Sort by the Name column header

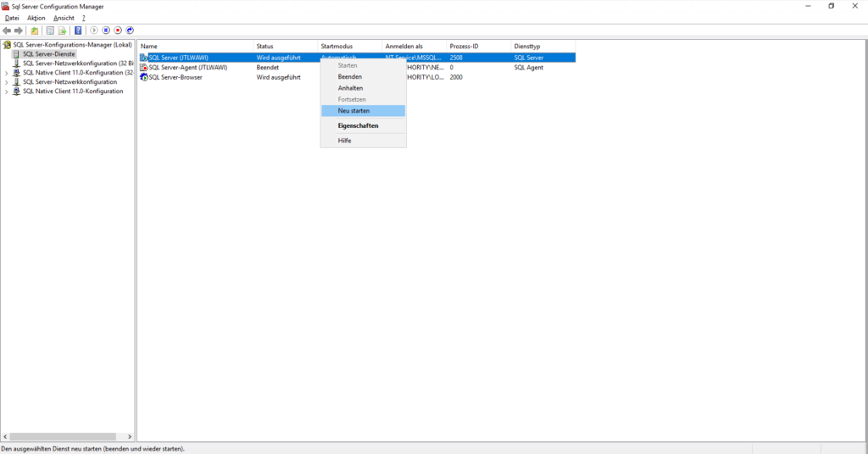coord(196,47)
